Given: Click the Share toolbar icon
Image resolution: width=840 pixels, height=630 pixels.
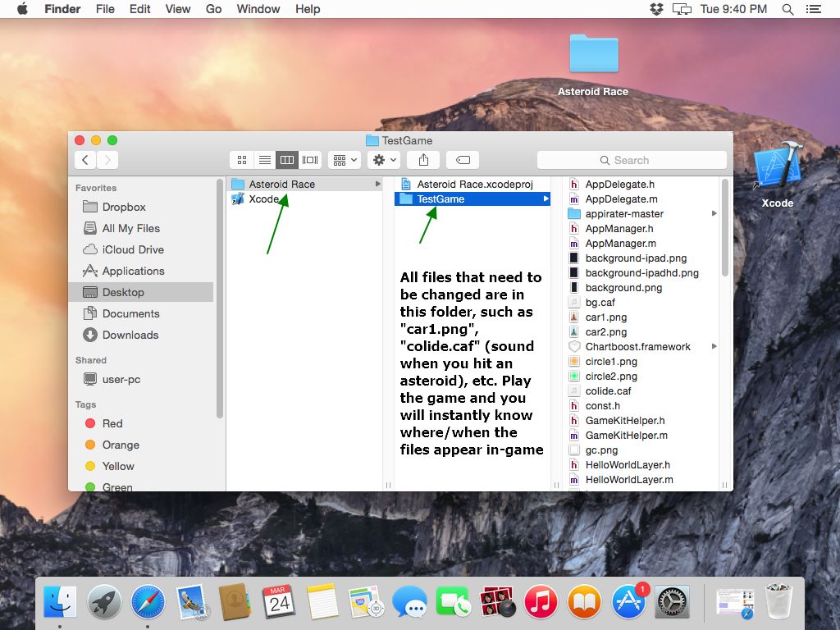Looking at the screenshot, I should coord(423,160).
